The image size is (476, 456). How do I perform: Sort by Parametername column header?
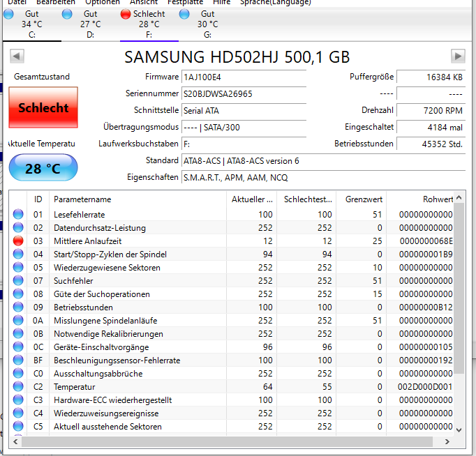[x=137, y=199]
